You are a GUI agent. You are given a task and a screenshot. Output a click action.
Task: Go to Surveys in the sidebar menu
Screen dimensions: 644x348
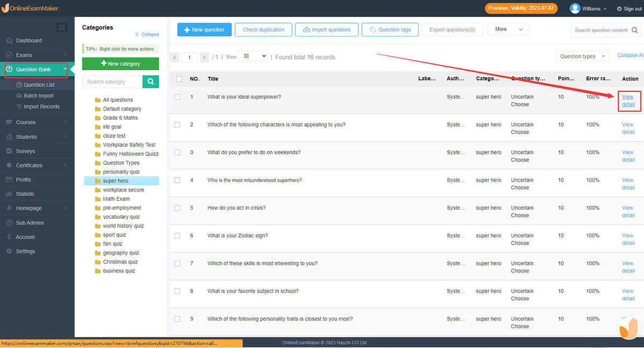click(x=25, y=151)
